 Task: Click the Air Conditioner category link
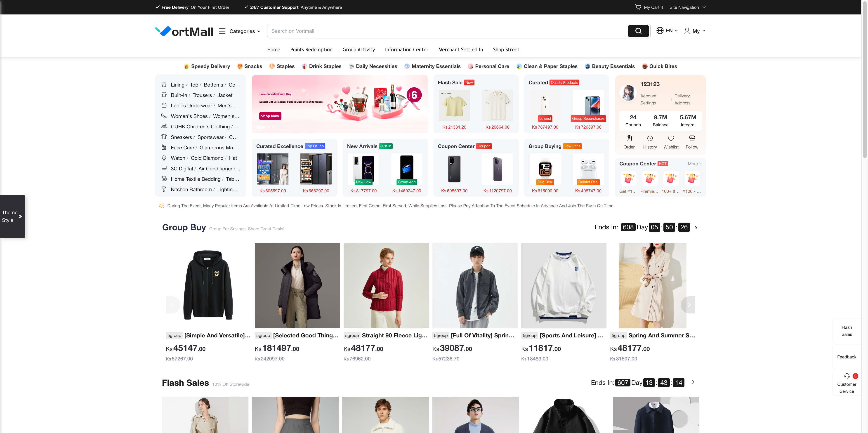215,169
